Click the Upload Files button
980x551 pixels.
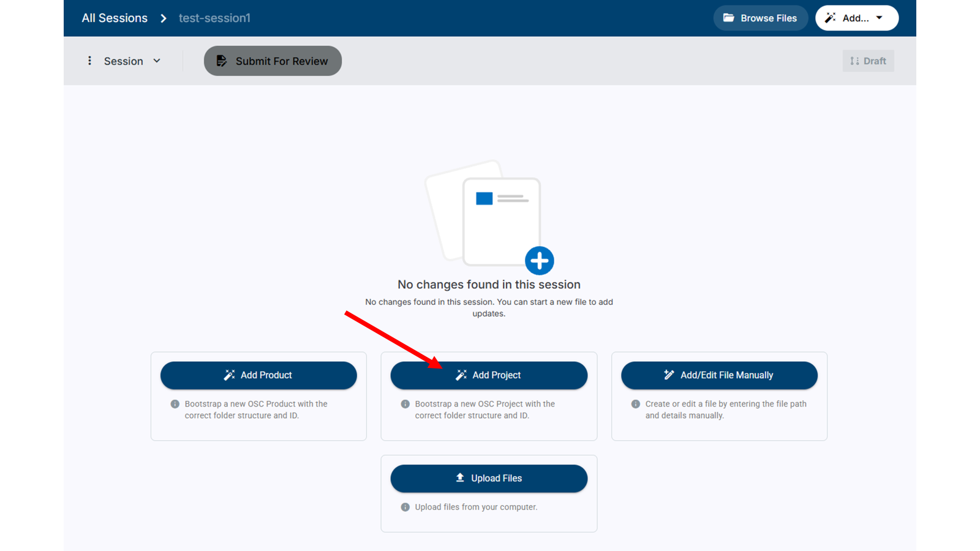pyautogui.click(x=489, y=478)
